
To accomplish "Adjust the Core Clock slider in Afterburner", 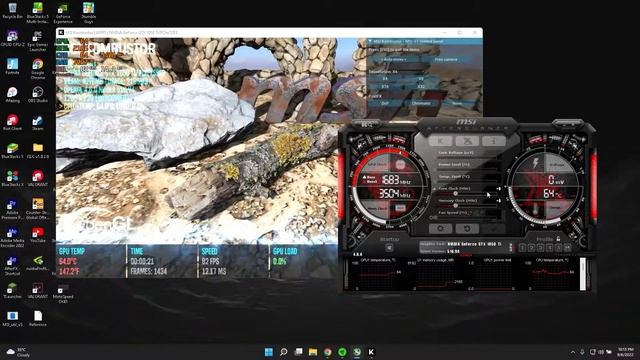I will pos(468,193).
